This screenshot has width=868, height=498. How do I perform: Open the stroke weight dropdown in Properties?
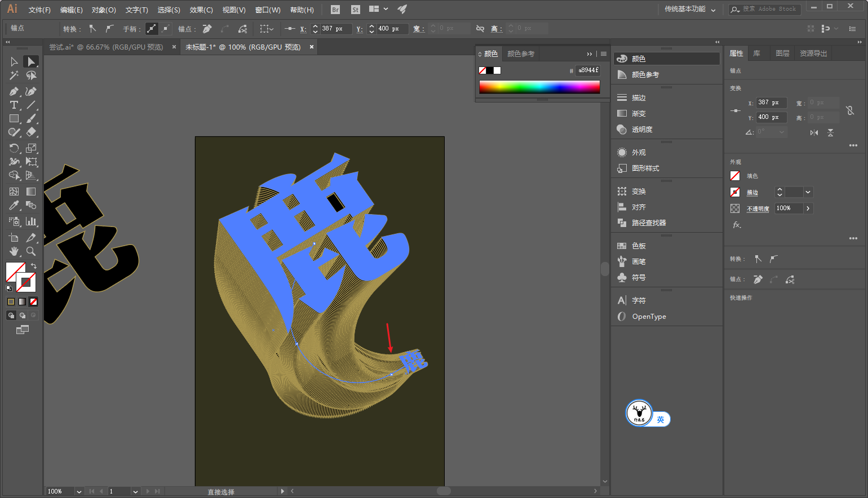pos(808,192)
